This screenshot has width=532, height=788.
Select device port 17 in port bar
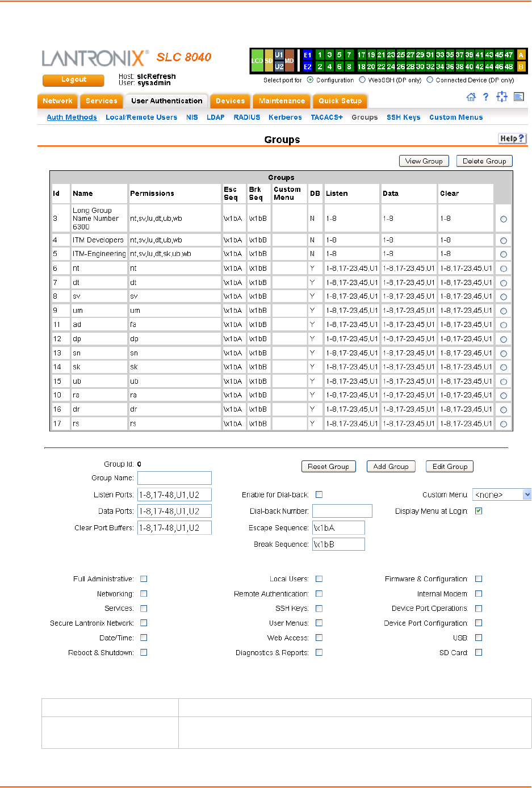(361, 55)
